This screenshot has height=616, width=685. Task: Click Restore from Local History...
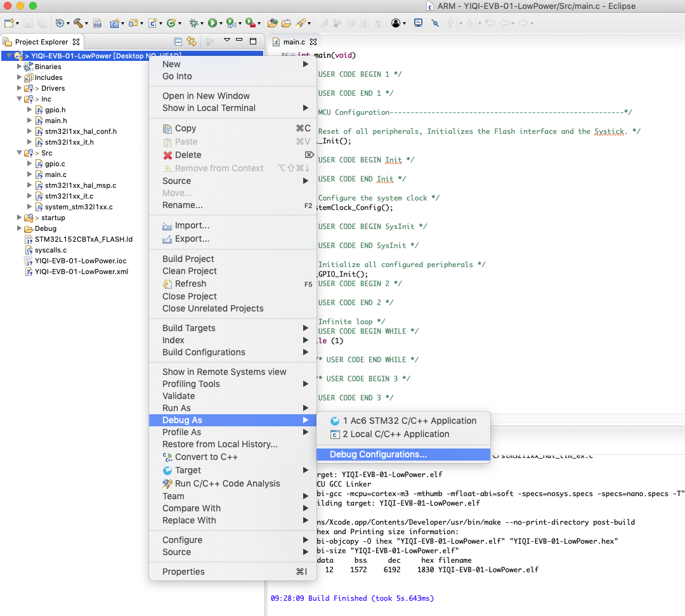233,444
